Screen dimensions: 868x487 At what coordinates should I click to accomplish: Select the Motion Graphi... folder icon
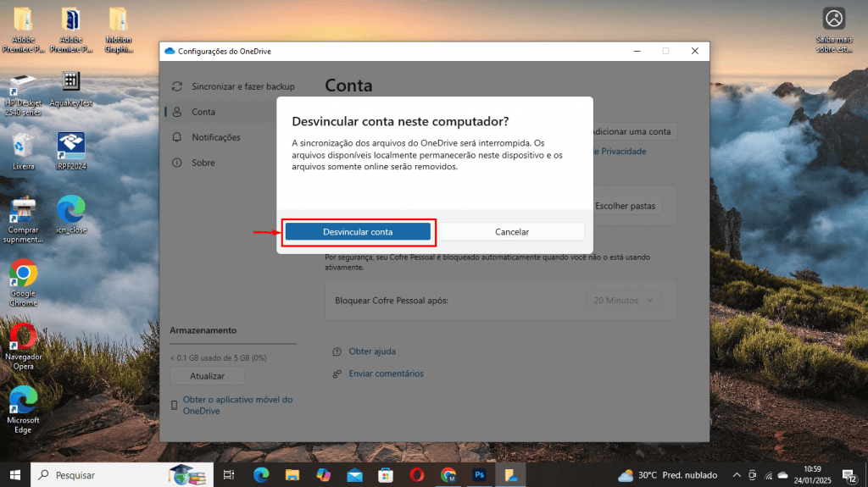click(x=119, y=30)
